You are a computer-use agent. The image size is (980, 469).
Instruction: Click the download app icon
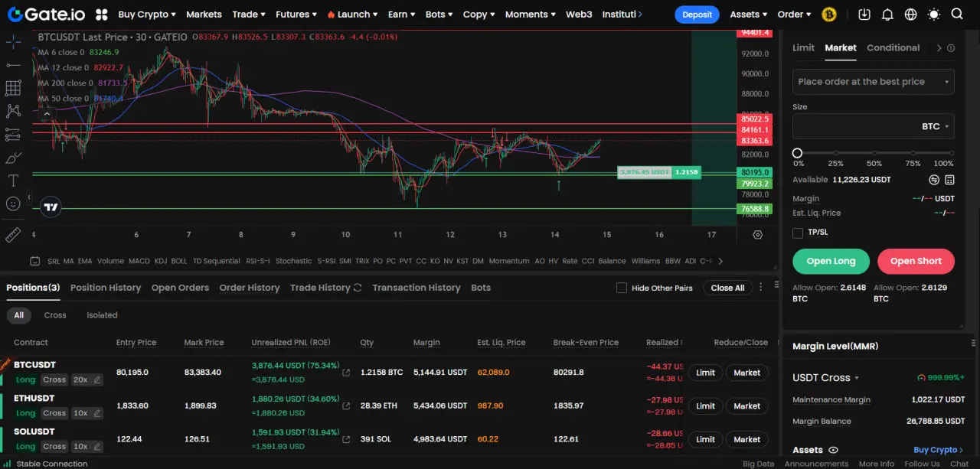pyautogui.click(x=864, y=15)
